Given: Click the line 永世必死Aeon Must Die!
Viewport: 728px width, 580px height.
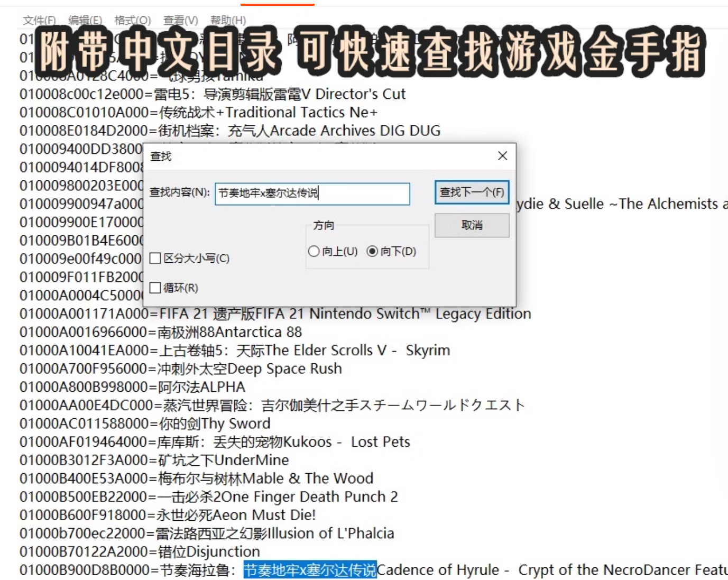Looking at the screenshot, I should pyautogui.click(x=168, y=515).
